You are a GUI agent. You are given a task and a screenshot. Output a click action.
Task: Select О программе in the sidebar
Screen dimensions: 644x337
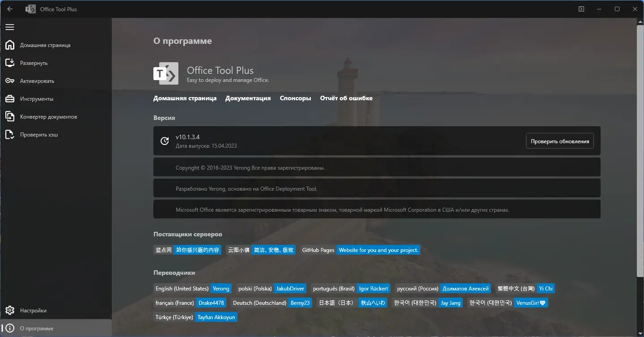click(56, 328)
